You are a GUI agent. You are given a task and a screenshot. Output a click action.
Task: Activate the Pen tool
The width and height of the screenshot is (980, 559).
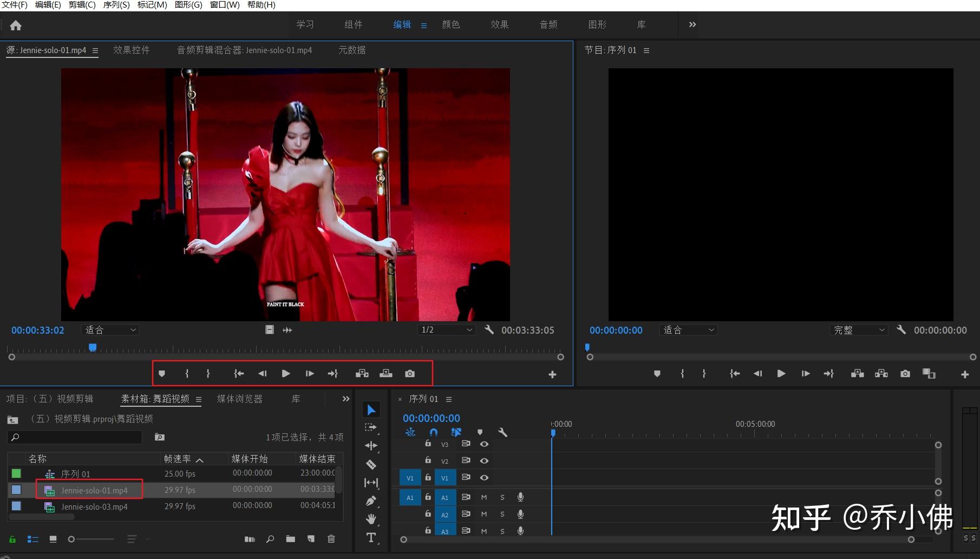pos(371,501)
